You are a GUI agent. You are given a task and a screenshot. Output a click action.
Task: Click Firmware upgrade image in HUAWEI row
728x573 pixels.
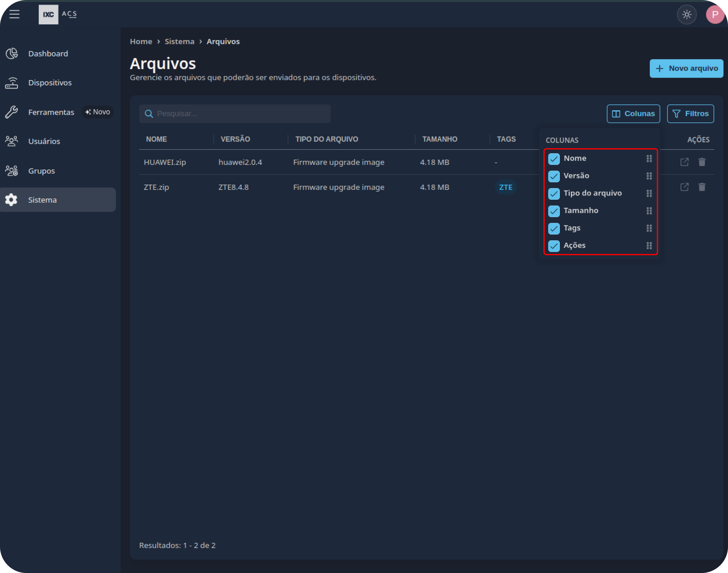coord(339,162)
